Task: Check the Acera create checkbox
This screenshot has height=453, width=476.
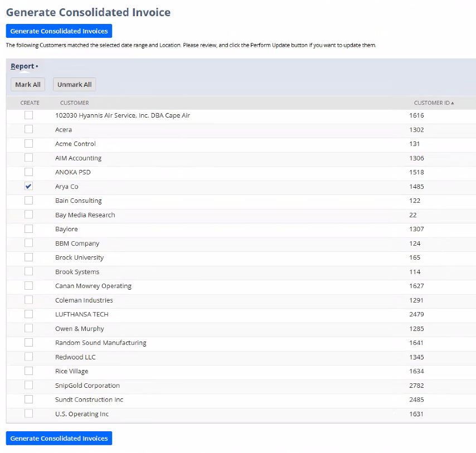Action: 28,129
